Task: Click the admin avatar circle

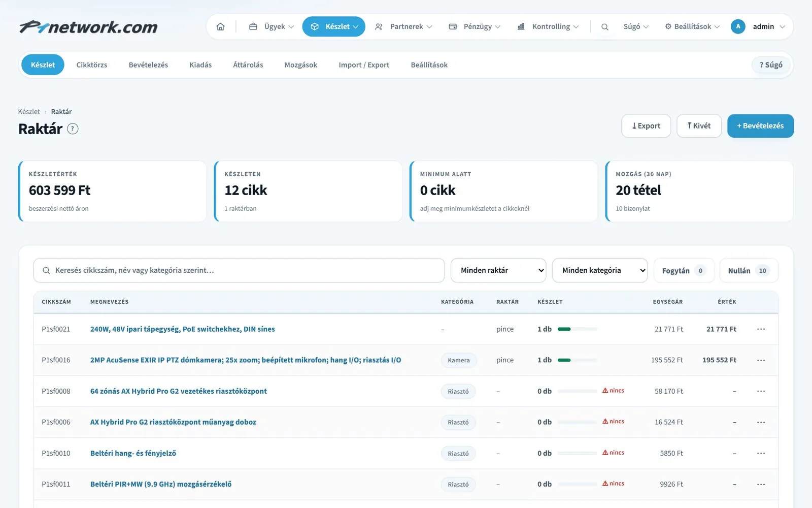Action: 738,26
